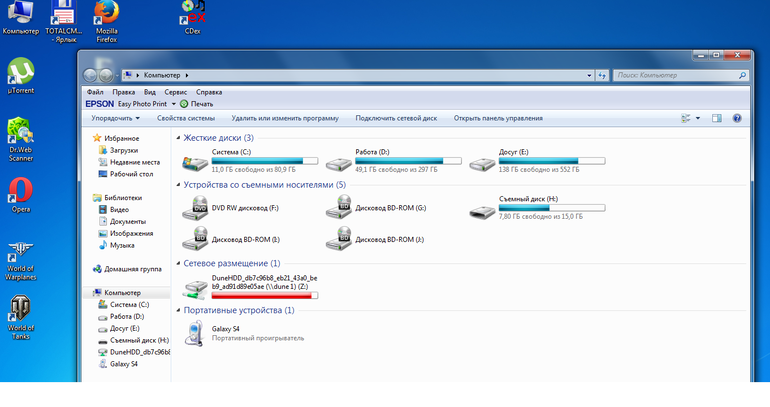
Task: Open the Упорядочить dropdown menu
Action: click(x=115, y=118)
